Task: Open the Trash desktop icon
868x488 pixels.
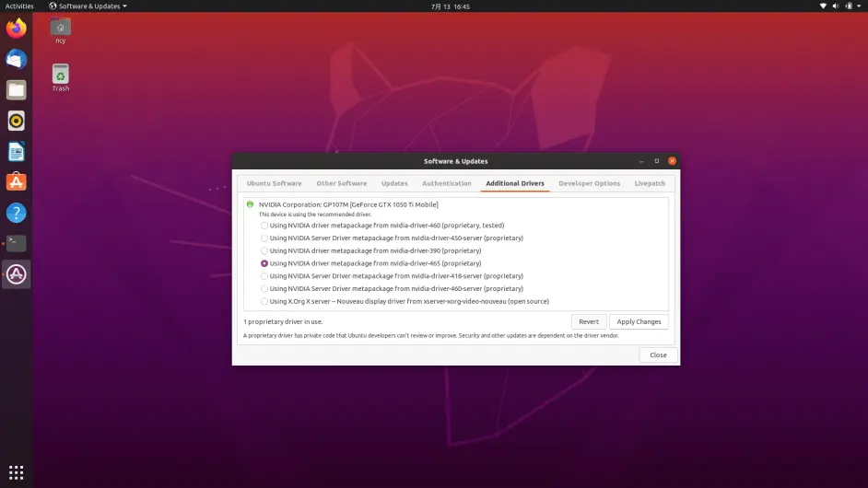Action: coord(60,78)
